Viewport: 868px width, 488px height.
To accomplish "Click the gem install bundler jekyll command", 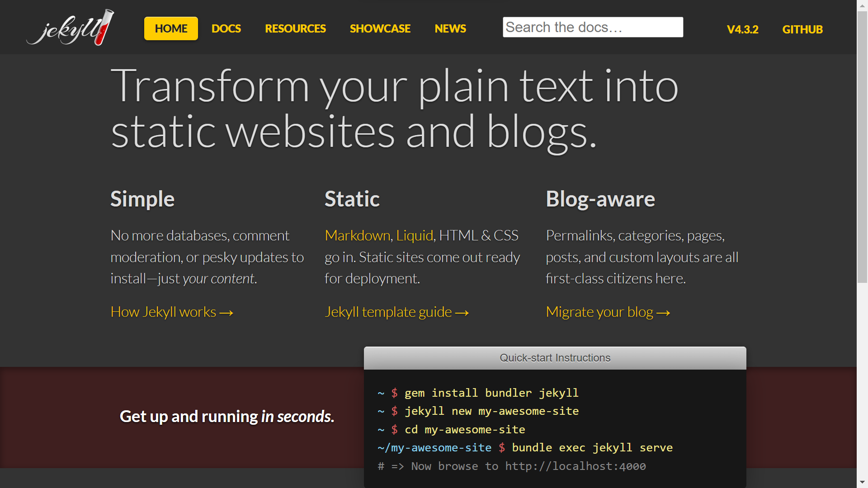I will tap(491, 393).
